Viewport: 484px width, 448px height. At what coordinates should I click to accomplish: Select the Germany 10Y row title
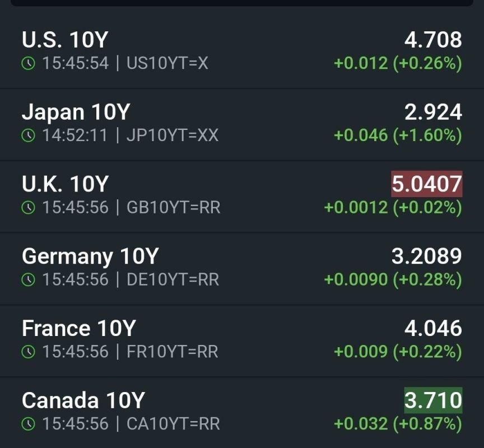point(90,256)
